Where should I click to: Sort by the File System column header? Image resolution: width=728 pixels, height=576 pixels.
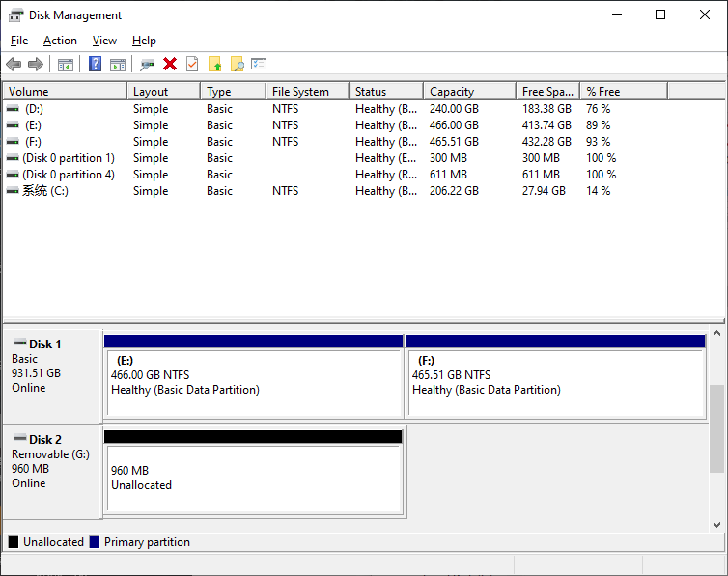pyautogui.click(x=308, y=92)
